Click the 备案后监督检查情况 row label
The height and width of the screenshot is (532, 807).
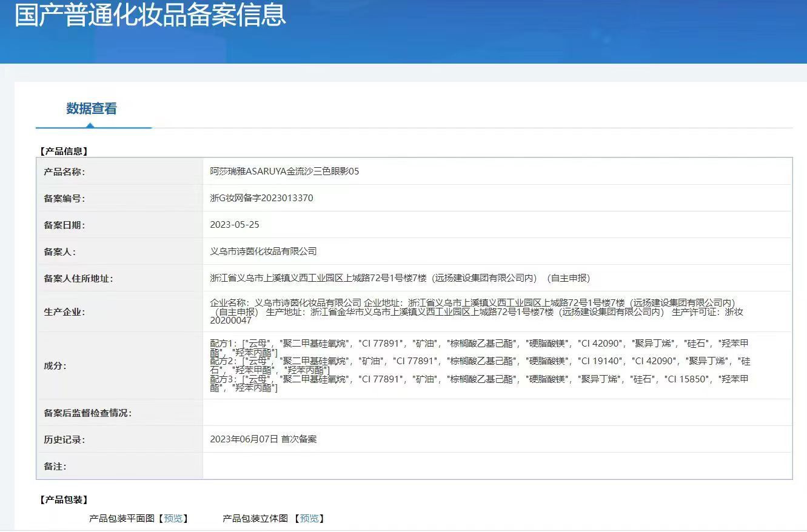click(88, 413)
